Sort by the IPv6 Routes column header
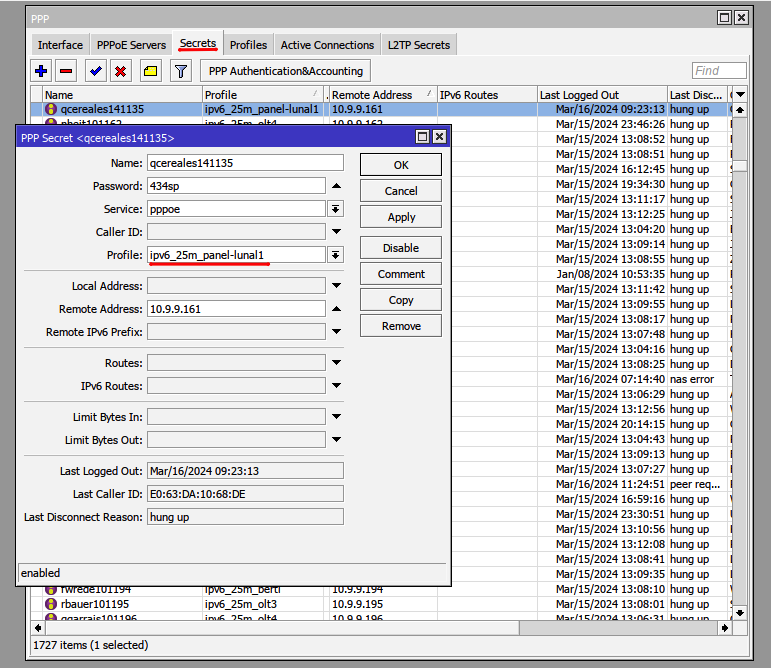The image size is (771, 668). [487, 94]
